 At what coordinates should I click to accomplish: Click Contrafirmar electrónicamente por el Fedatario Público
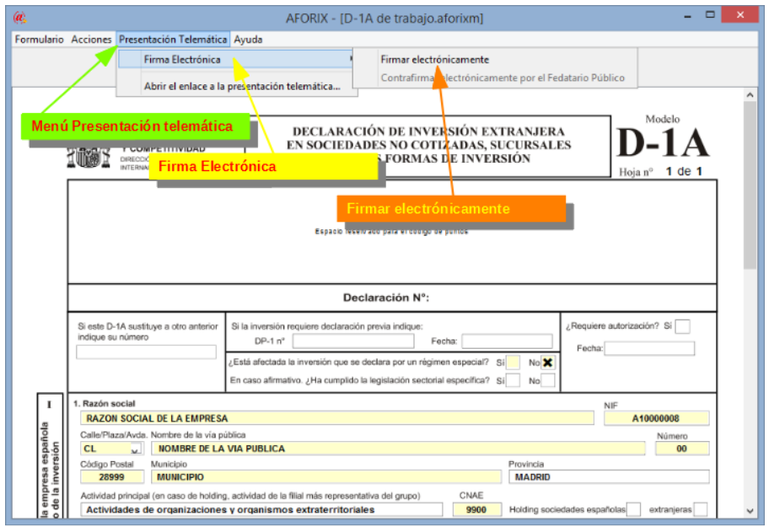[503, 78]
